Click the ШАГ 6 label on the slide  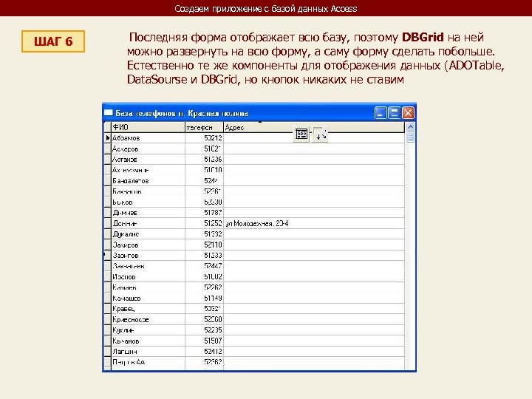pos(53,41)
